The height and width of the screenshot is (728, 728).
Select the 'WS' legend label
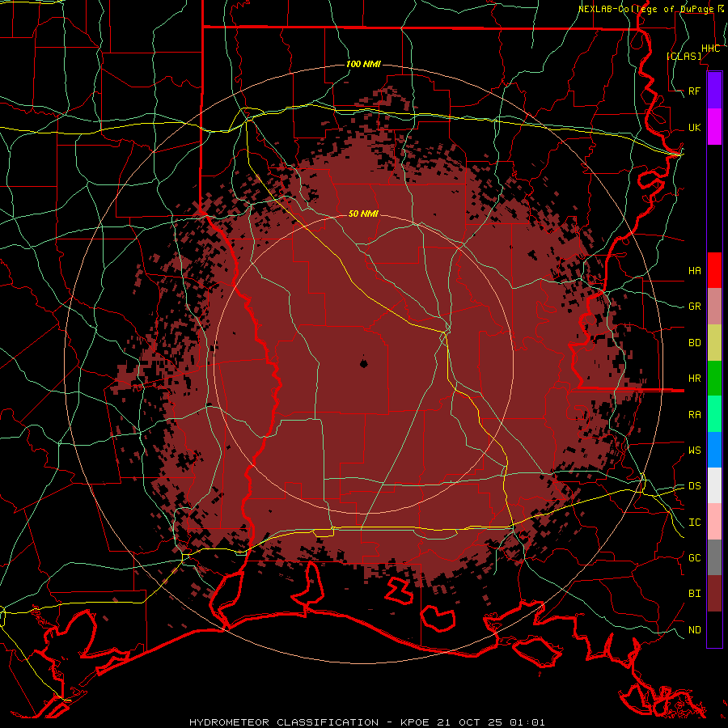(695, 450)
